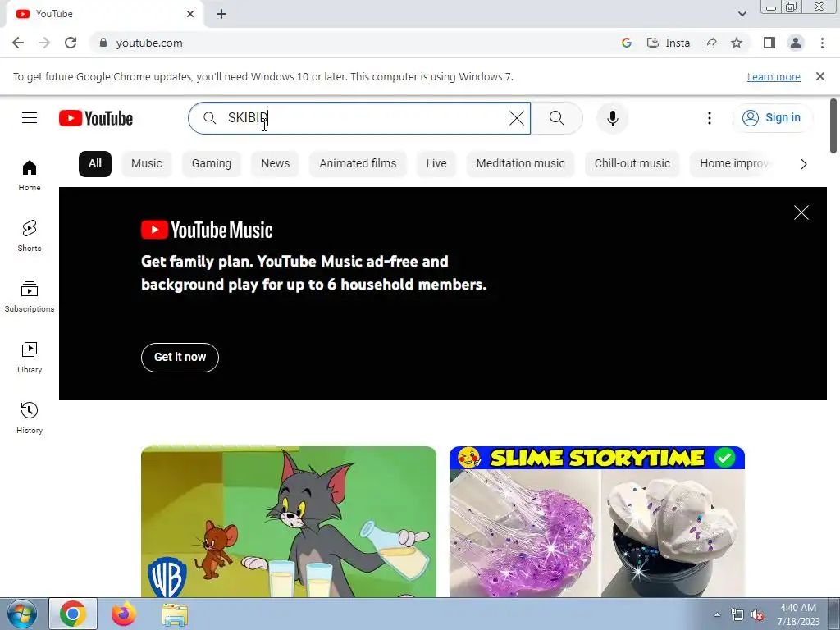Show hidden system tray icons
The width and height of the screenshot is (840, 630).
pyautogui.click(x=717, y=614)
